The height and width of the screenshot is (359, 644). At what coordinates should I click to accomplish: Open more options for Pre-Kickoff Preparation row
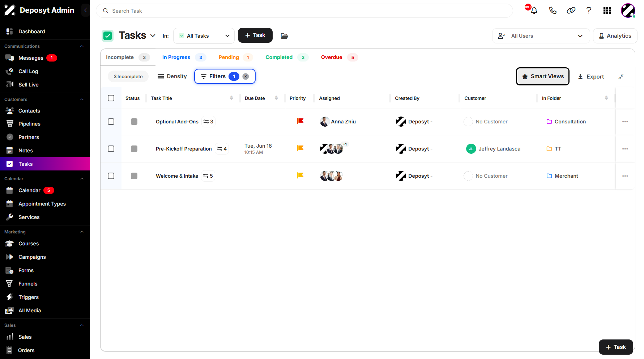pyautogui.click(x=625, y=149)
